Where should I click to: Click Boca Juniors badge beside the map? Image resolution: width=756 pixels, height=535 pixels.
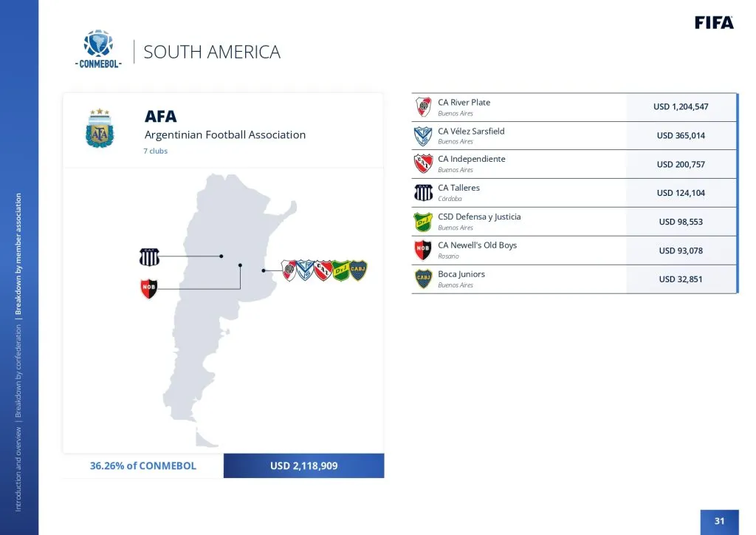coord(358,270)
